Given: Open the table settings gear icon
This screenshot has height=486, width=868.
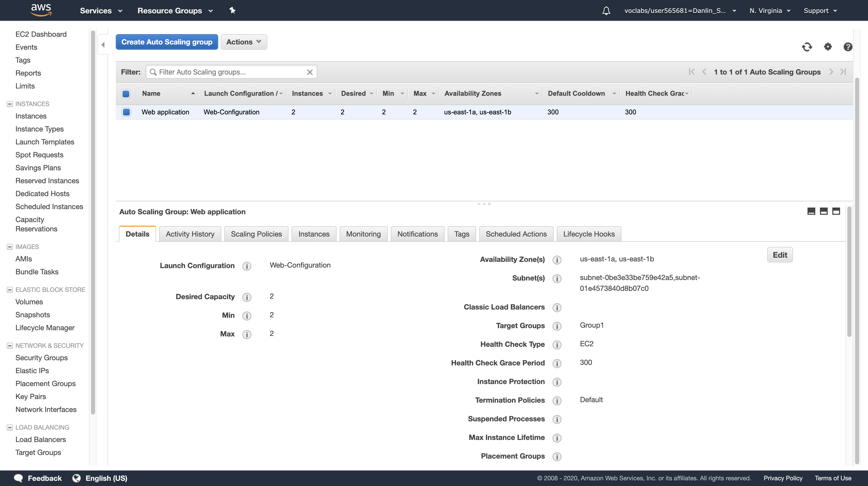Looking at the screenshot, I should coord(828,47).
